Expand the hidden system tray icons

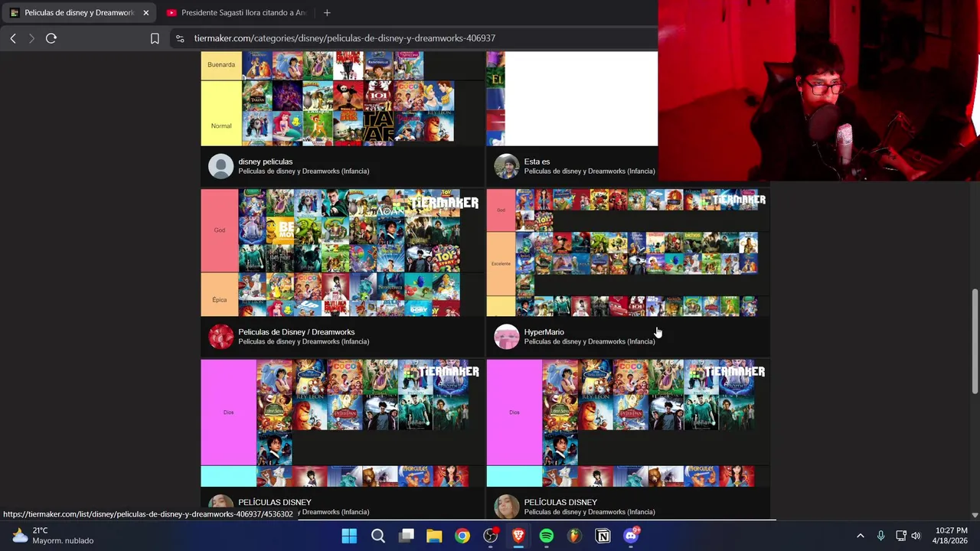[861, 536]
